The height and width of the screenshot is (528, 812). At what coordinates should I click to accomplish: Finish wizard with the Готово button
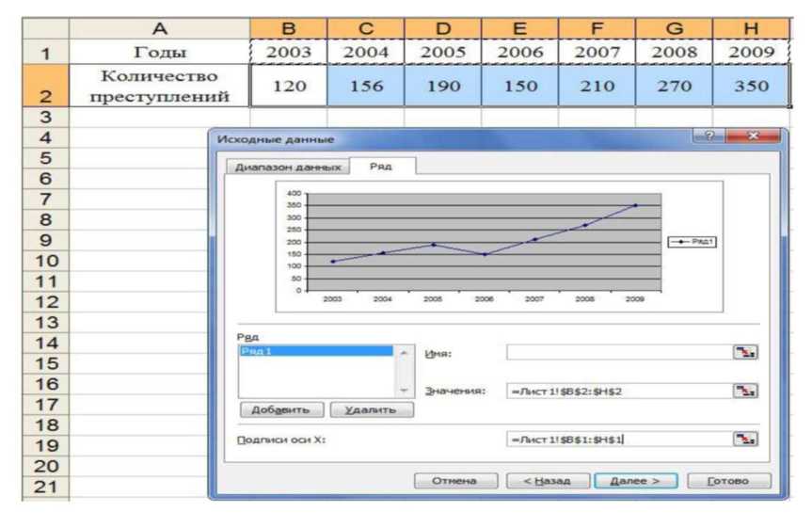728,481
